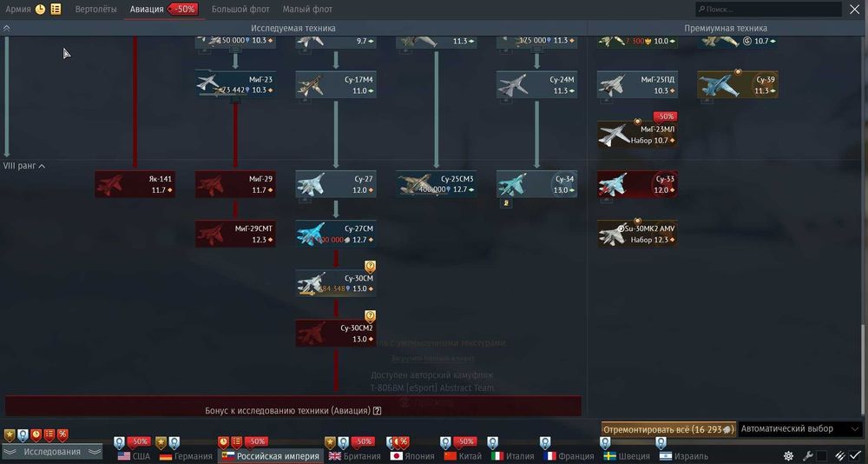Click the -50% badge above Китай
Image resolution: width=868 pixels, height=464 pixels.
(465, 441)
